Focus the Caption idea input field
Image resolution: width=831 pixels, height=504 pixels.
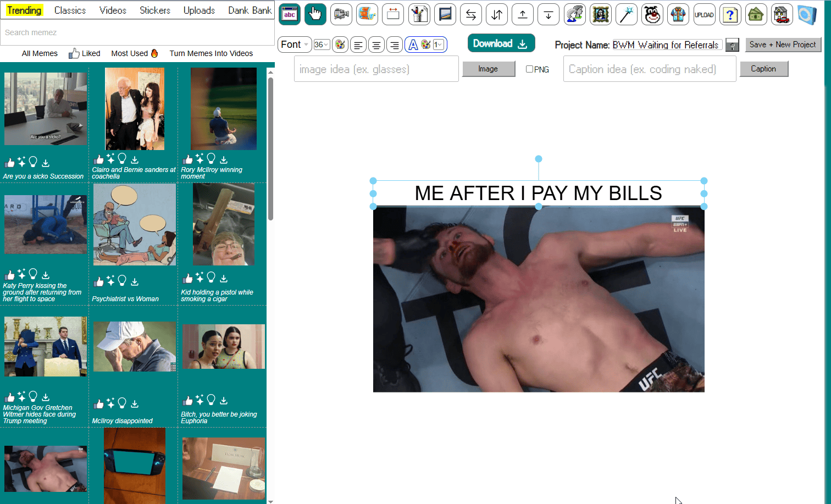pos(650,69)
